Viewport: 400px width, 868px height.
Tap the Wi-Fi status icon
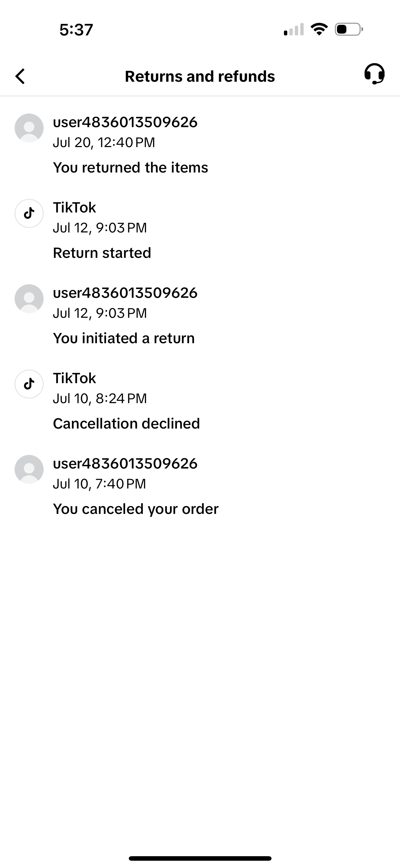click(319, 29)
